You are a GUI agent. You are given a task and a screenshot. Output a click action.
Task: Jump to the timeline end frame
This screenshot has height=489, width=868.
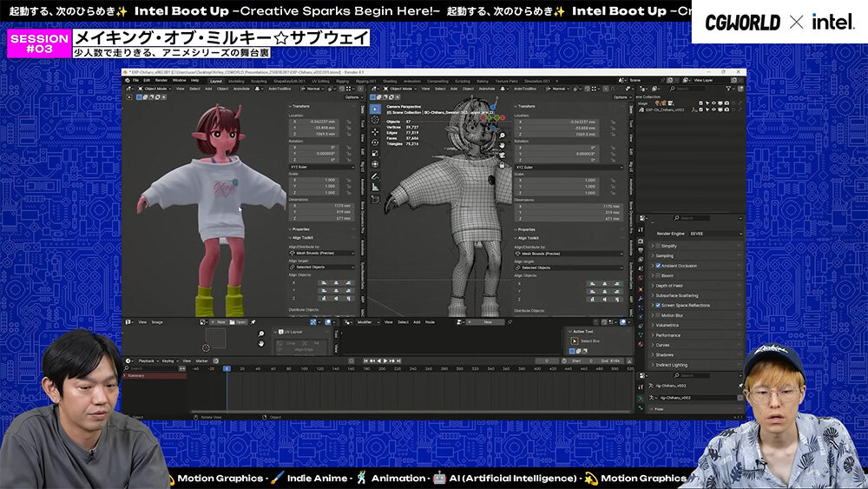(398, 360)
